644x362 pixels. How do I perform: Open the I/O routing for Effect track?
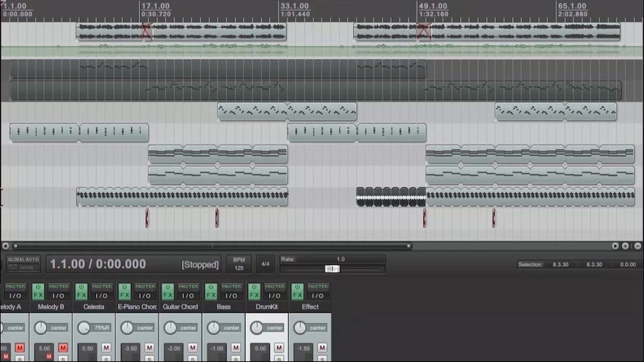pyautogui.click(x=317, y=295)
